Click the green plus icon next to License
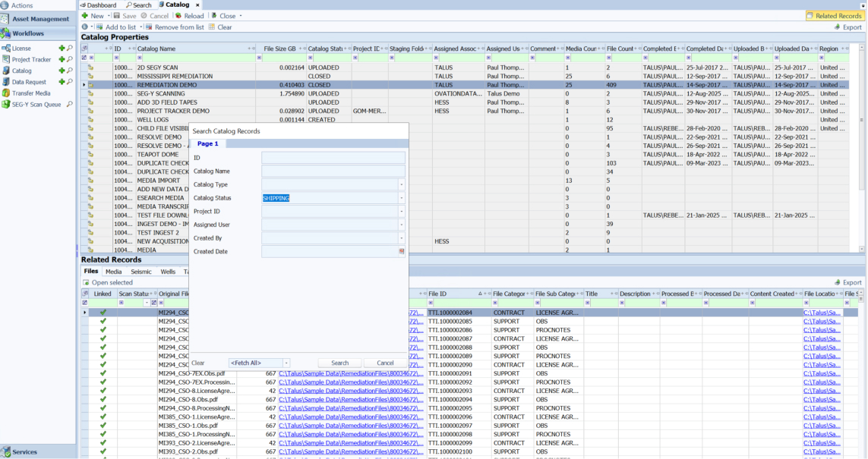 pyautogui.click(x=62, y=49)
